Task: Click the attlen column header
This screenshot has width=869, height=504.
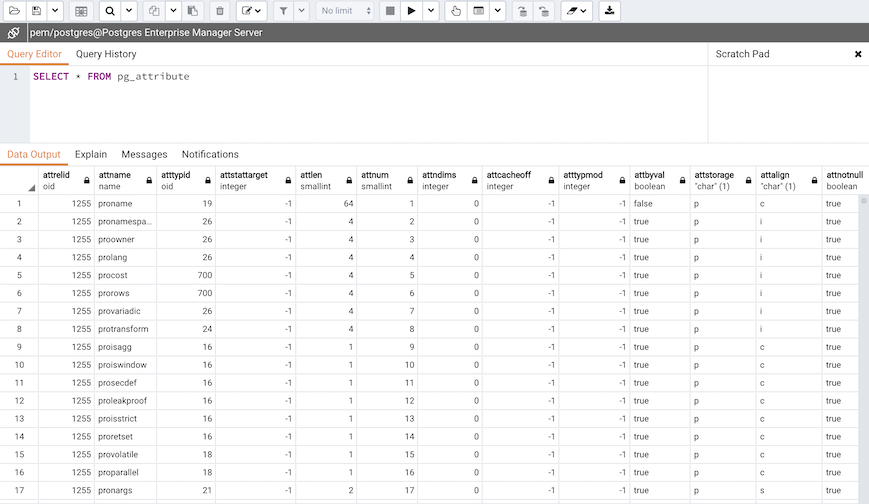Action: [x=326, y=180]
